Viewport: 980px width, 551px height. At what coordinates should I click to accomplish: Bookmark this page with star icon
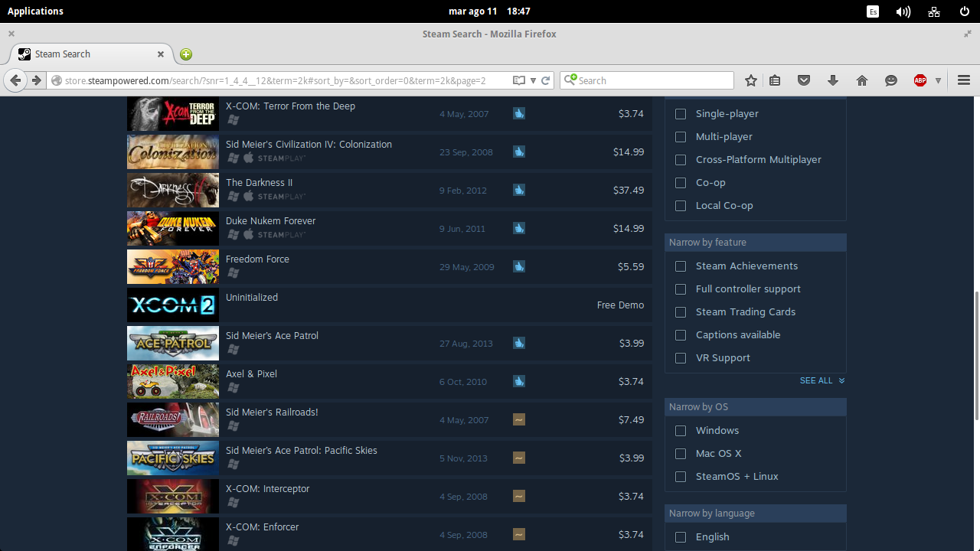pyautogui.click(x=751, y=80)
